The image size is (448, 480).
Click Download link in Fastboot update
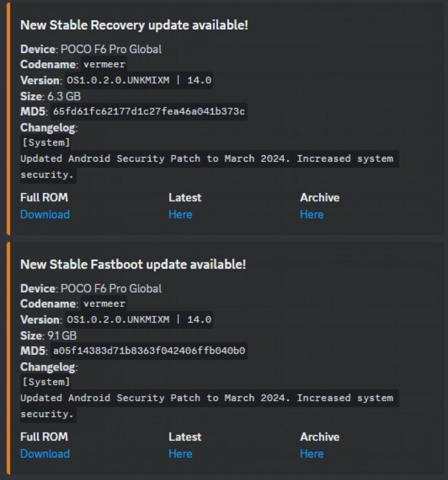pyautogui.click(x=45, y=453)
